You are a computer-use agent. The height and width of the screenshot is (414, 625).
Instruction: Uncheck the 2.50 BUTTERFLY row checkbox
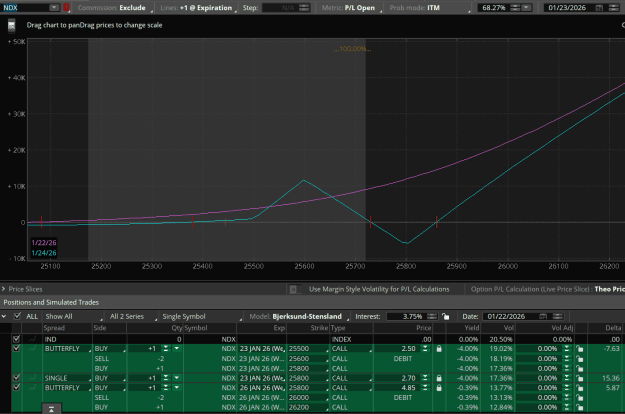(x=16, y=348)
